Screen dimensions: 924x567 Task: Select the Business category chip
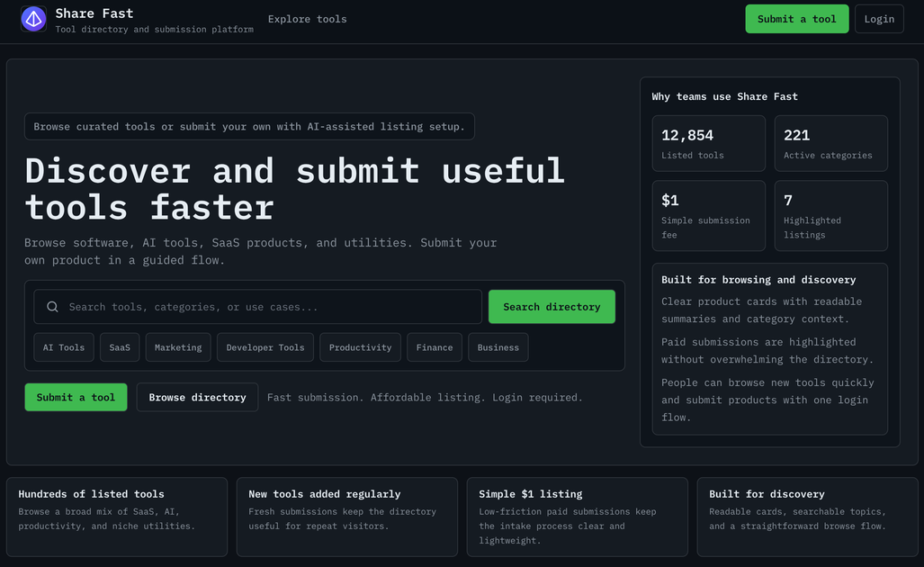click(x=498, y=347)
